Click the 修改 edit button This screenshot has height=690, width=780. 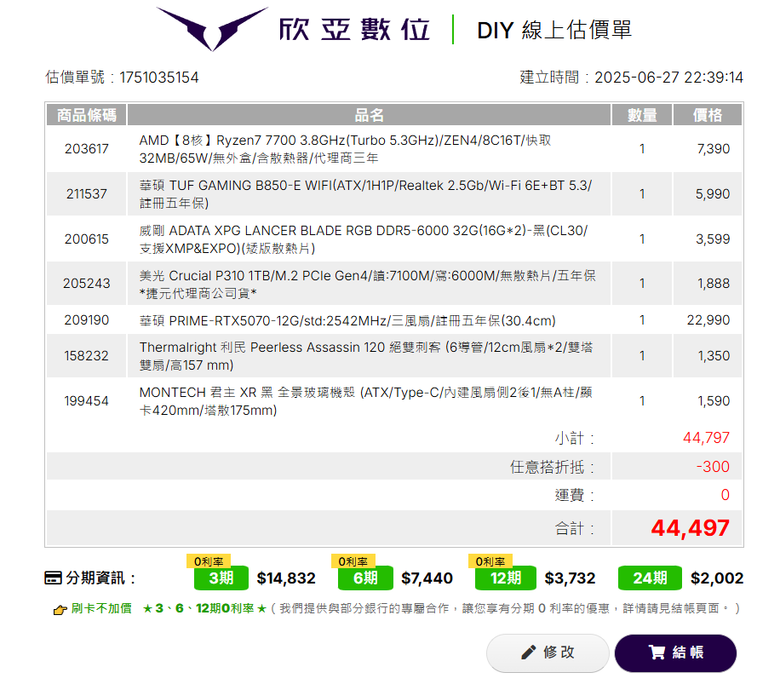[547, 653]
